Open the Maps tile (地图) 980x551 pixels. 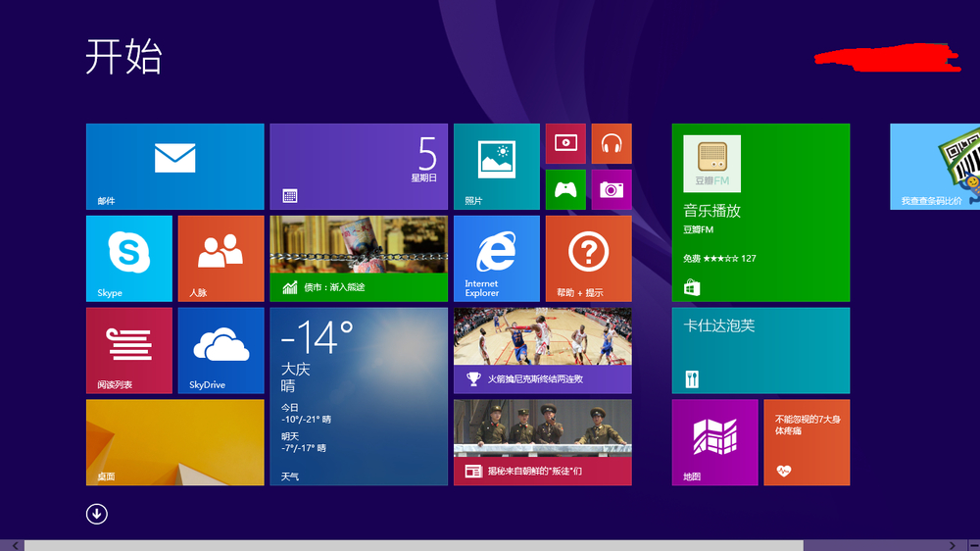point(715,442)
